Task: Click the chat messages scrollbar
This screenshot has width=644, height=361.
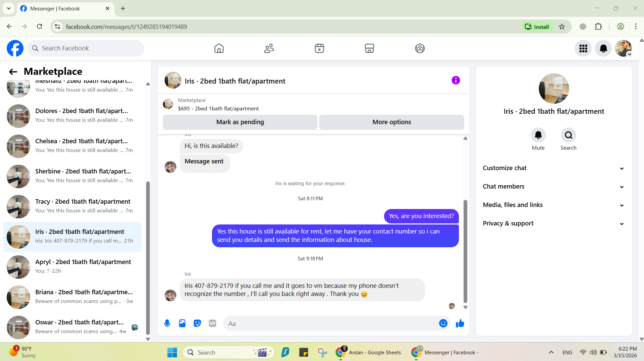Action: (x=465, y=252)
